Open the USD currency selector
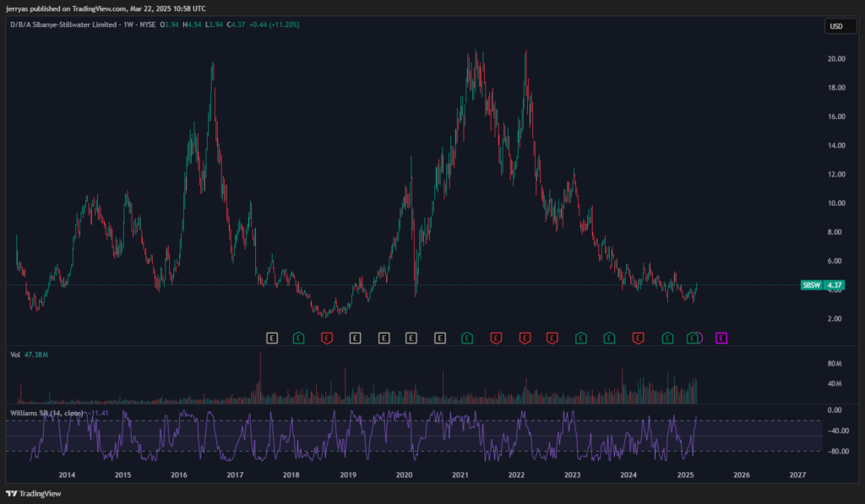The height and width of the screenshot is (504, 865). pyautogui.click(x=835, y=26)
